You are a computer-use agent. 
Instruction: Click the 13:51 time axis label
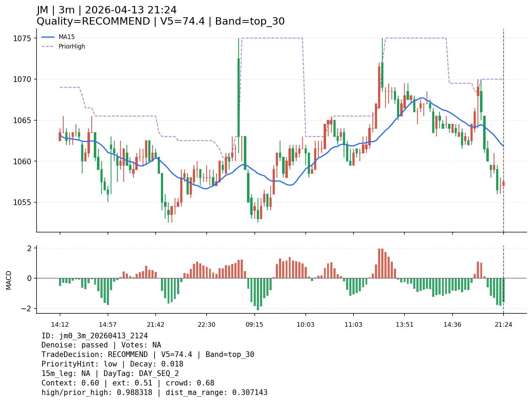pos(404,325)
